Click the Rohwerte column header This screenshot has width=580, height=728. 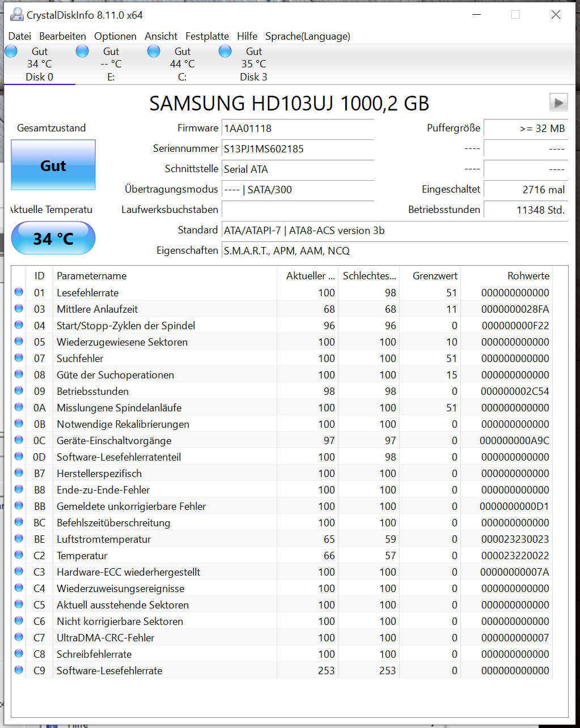point(507,276)
